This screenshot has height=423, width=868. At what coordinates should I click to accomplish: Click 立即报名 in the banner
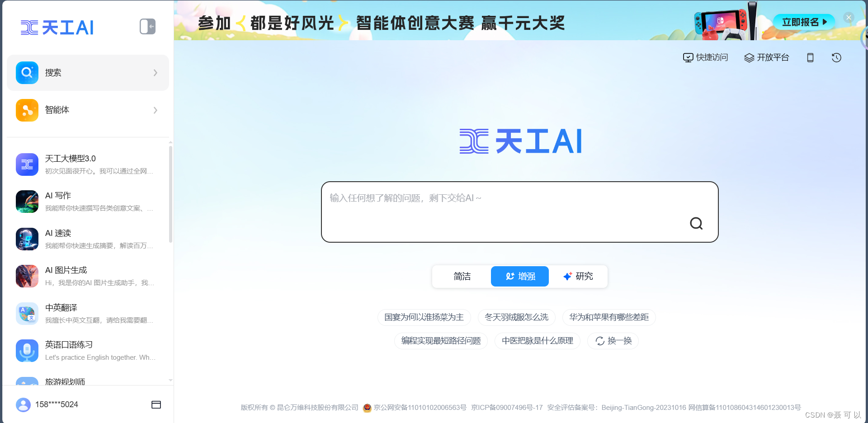pyautogui.click(x=804, y=22)
